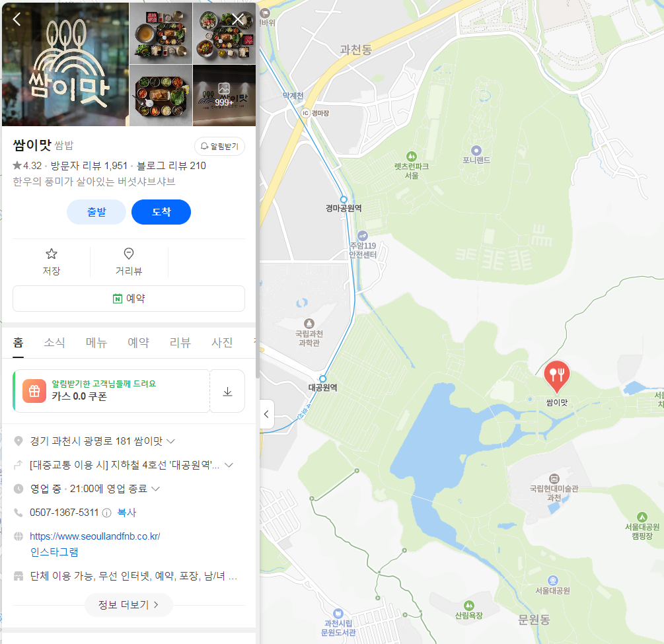Screen dimensions: 664x644
Task: Open the 999+ photos thumbnail
Action: [x=224, y=95]
